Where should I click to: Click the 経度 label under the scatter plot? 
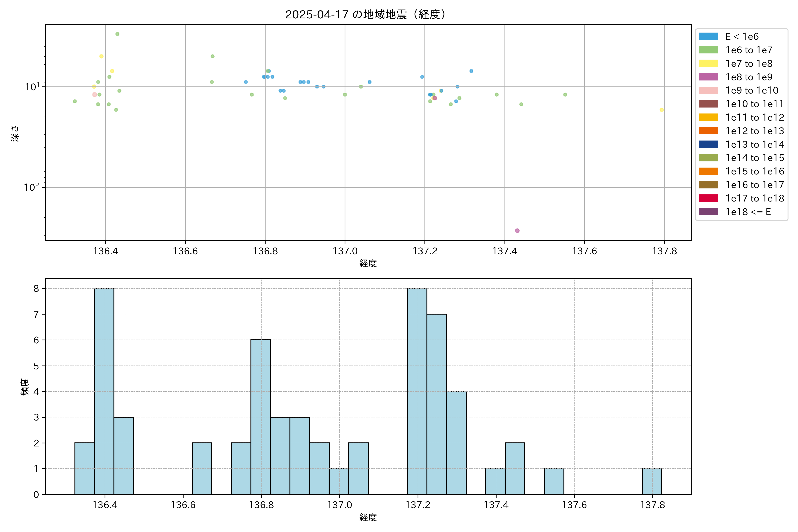368,263
